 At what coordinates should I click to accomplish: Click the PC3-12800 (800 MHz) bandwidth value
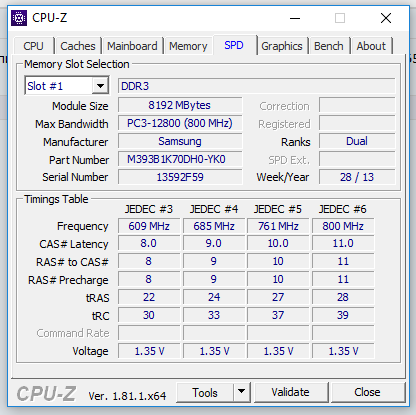click(180, 123)
